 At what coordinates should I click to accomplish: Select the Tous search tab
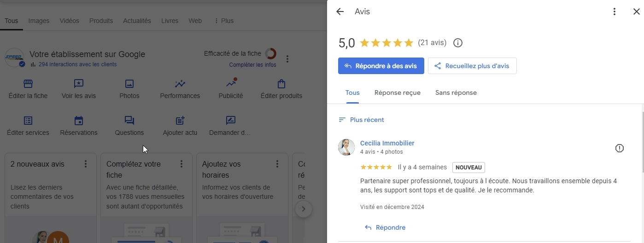click(x=12, y=21)
